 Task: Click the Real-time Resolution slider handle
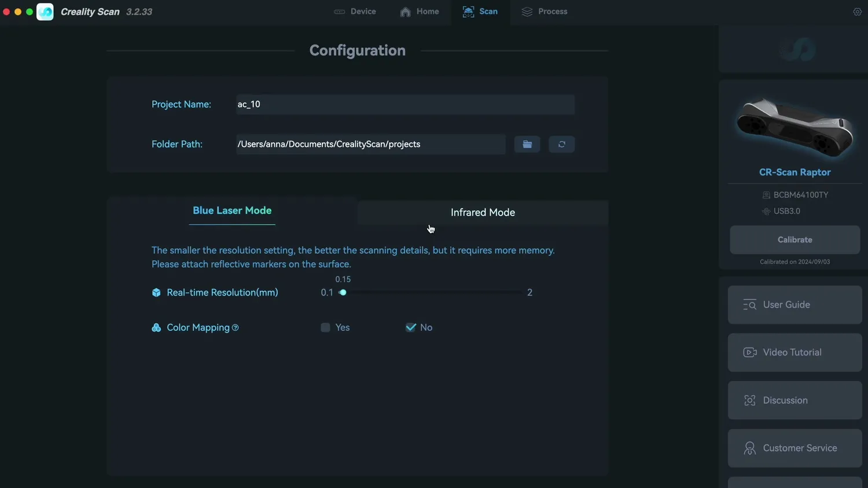[x=343, y=293]
